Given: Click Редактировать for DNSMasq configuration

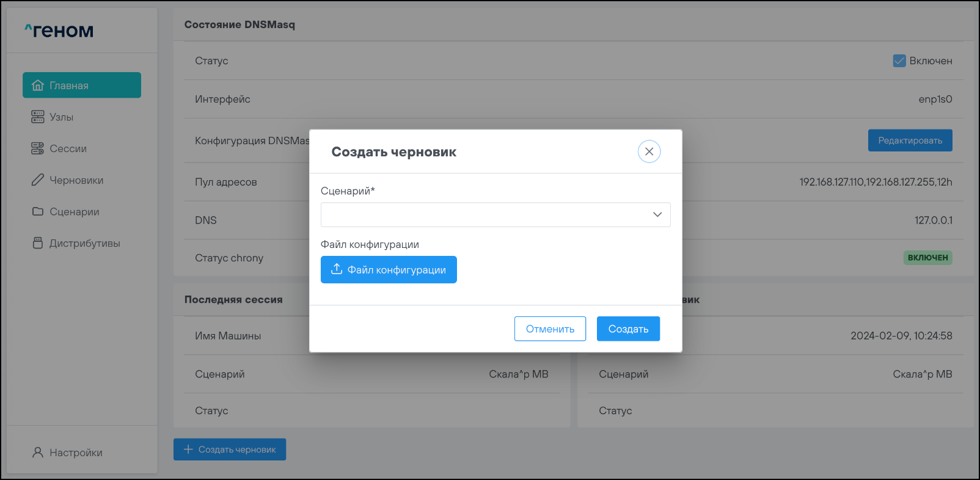Looking at the screenshot, I should click(x=910, y=140).
